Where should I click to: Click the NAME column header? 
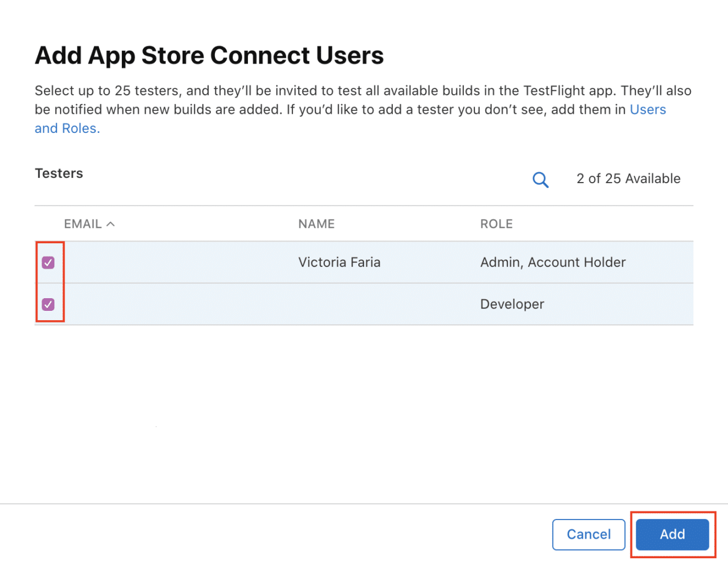[x=316, y=224]
